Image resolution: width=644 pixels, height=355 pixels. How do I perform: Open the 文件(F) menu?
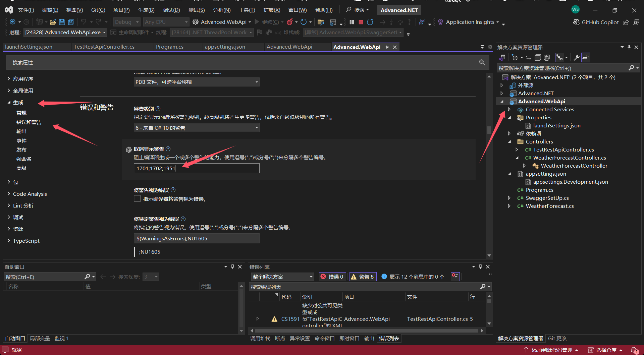tap(26, 10)
